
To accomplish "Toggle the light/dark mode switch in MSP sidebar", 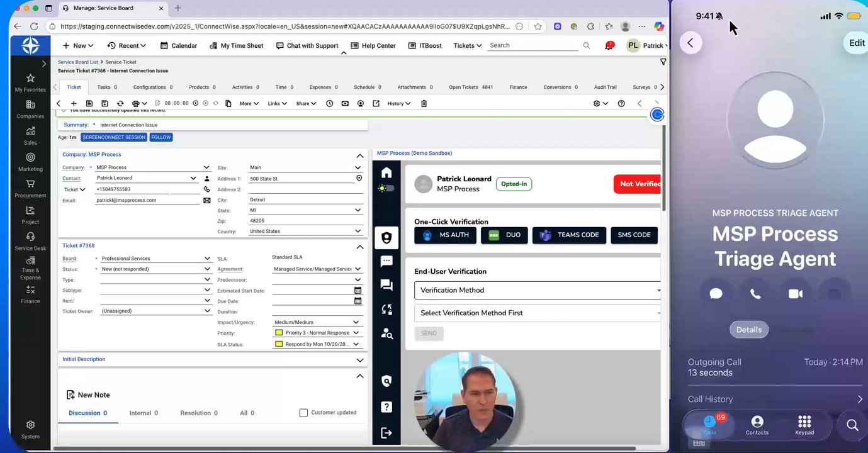I will point(386,188).
